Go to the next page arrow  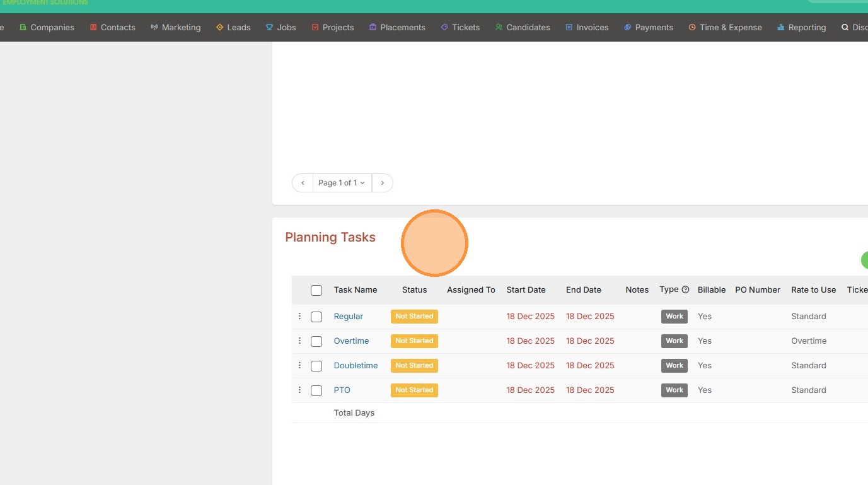tap(382, 183)
